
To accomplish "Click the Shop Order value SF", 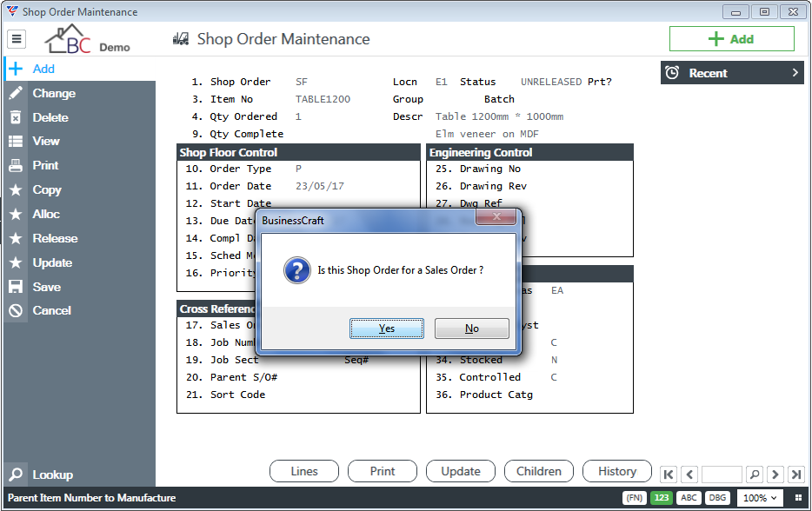I will coord(302,82).
